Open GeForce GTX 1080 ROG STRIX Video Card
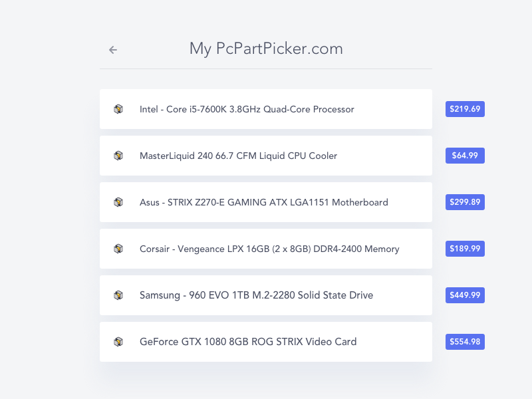The width and height of the screenshot is (532, 399). 265,342
